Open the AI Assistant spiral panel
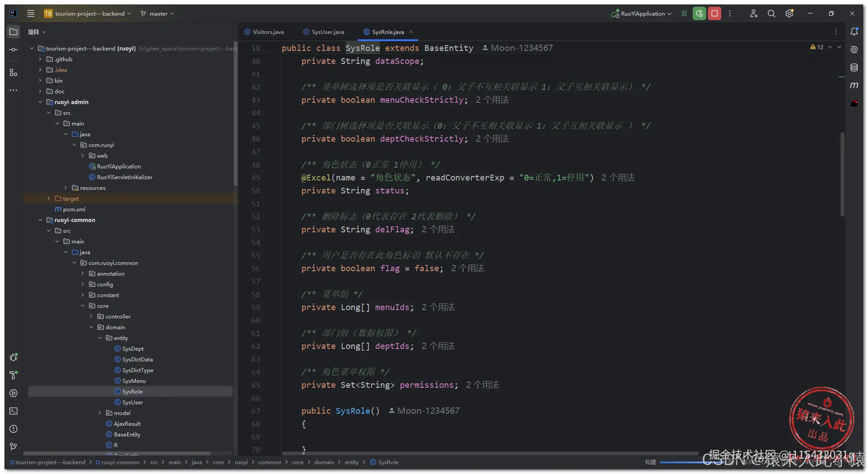 (854, 50)
